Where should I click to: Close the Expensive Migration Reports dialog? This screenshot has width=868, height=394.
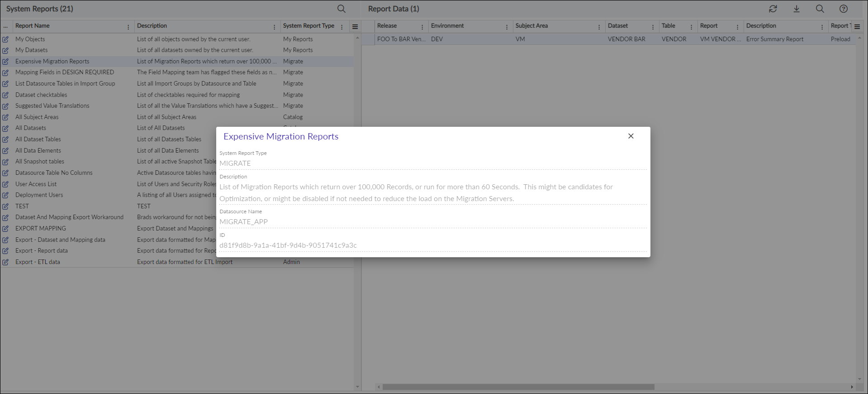click(631, 136)
